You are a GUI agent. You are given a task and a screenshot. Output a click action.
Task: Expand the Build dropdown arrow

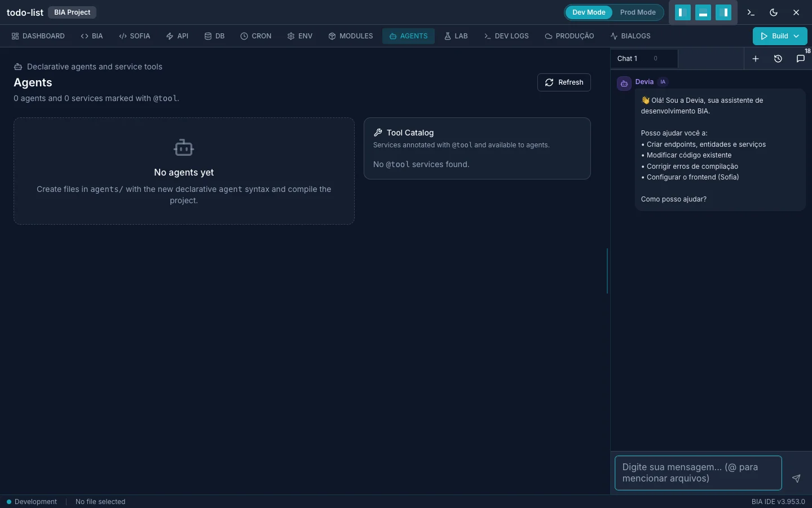pyautogui.click(x=796, y=36)
